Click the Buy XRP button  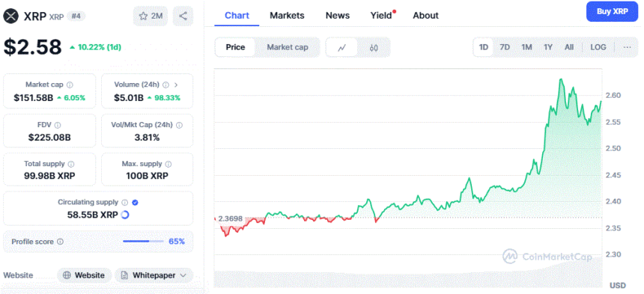pos(613,11)
